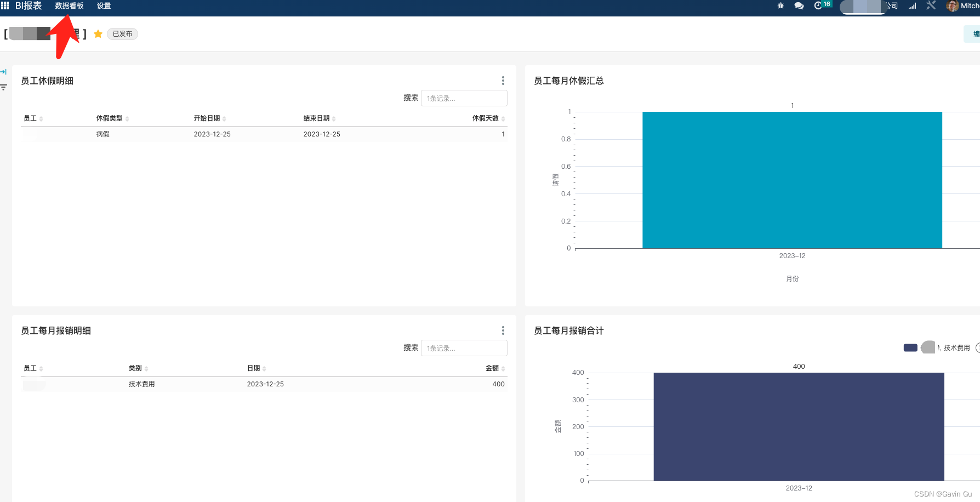Open the three-dot menu of 员工休假明细
Image resolution: width=980 pixels, height=502 pixels.
[503, 81]
